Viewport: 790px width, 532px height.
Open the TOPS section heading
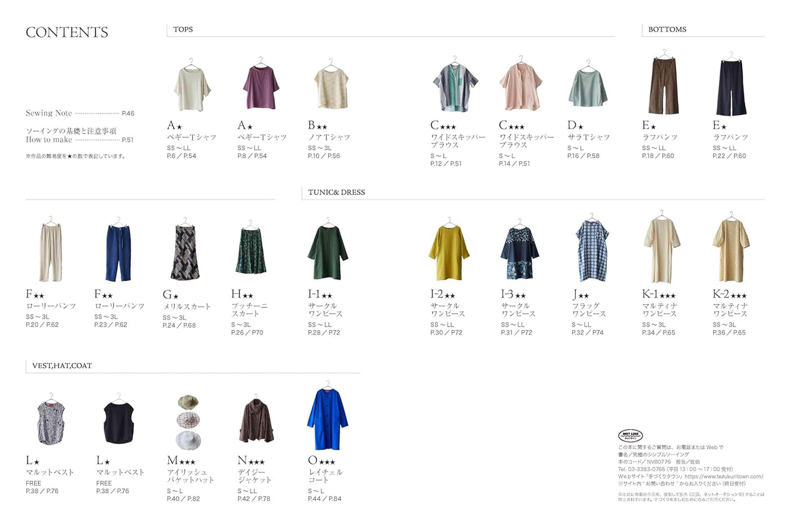[x=183, y=29]
